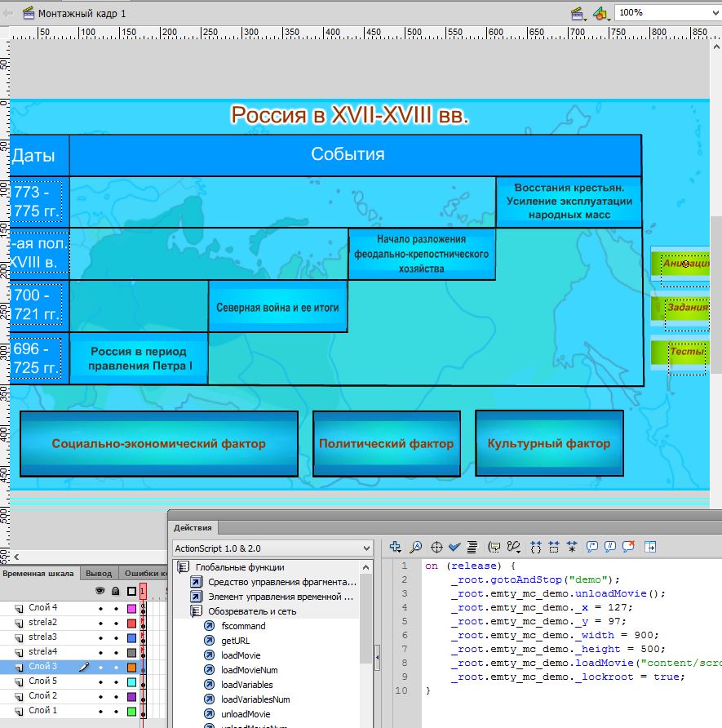Select the loadMovieNum list item
This screenshot has width=722, height=728.
[249, 670]
